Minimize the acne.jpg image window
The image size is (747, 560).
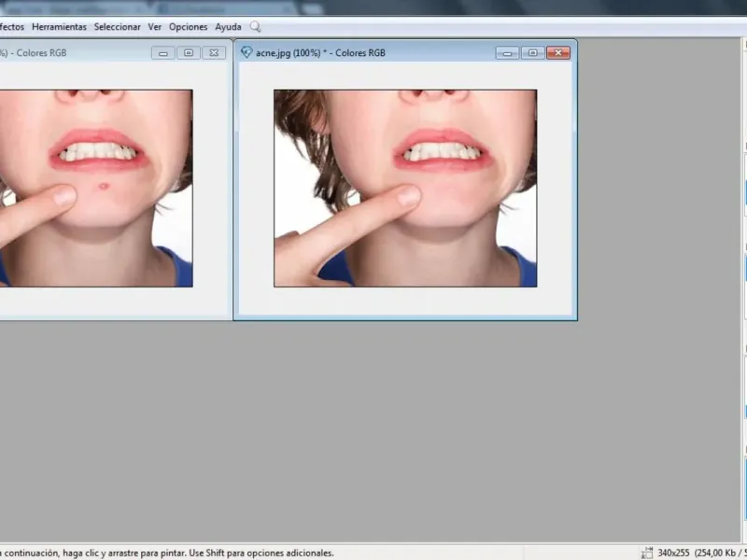[x=506, y=53]
